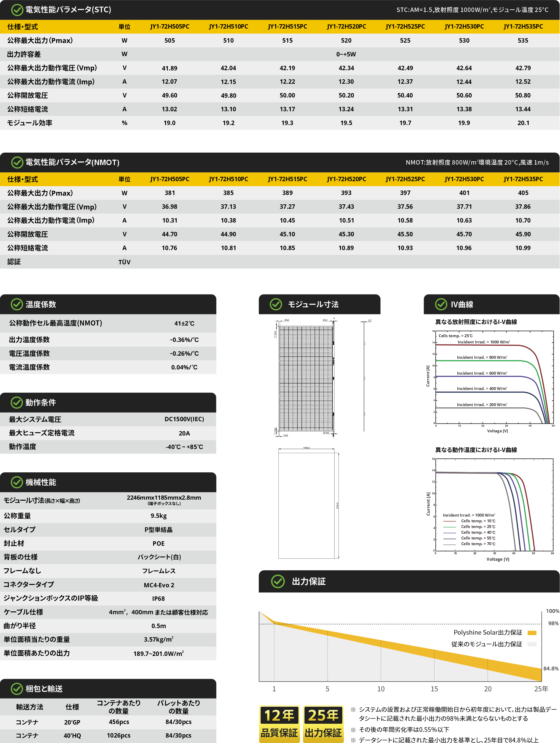Screen dimensions: 560x743
Task: Click the bend radius value 0.5m
Action: [159, 626]
